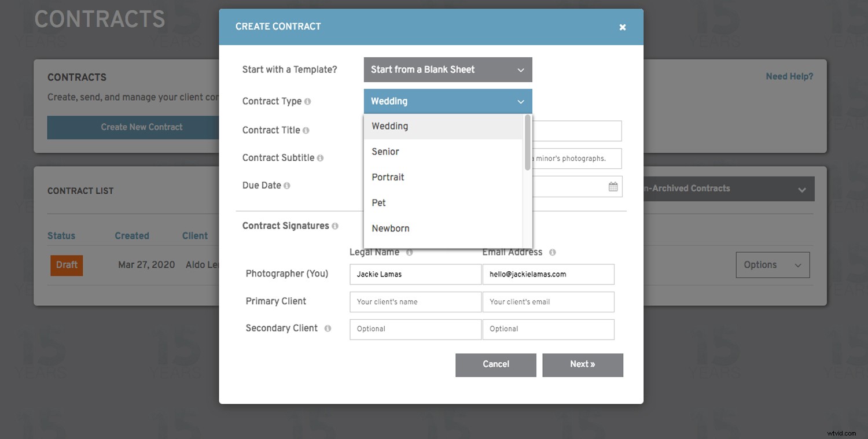Click the Email Address info icon

click(x=551, y=253)
